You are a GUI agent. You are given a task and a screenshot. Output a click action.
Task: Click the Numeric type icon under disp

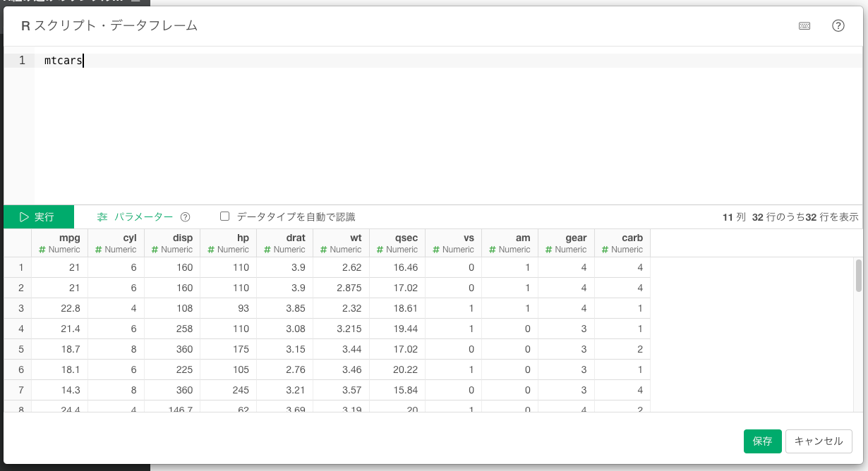(155, 250)
